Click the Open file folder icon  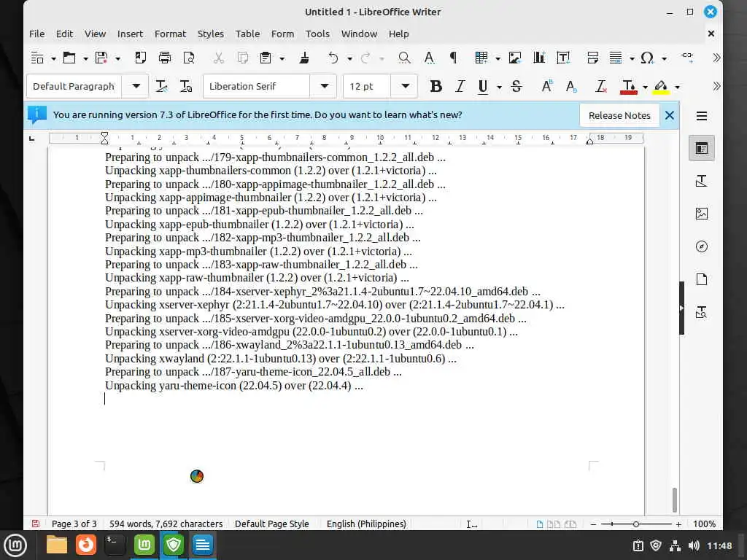(x=69, y=58)
